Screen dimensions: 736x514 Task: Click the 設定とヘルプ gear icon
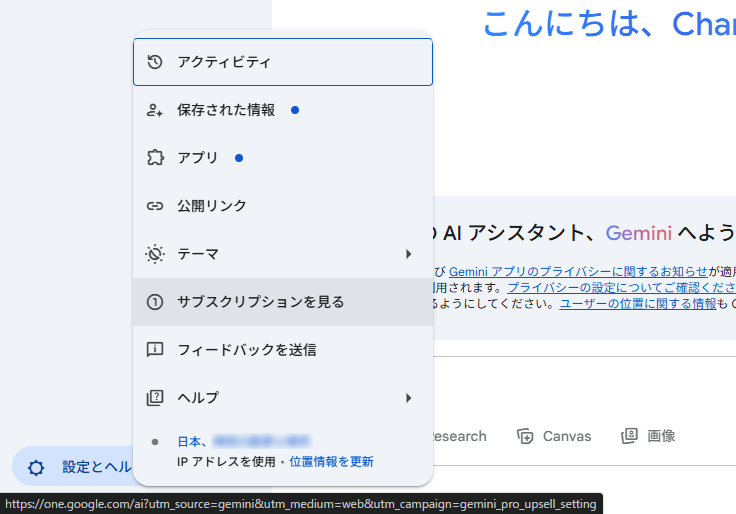pyautogui.click(x=36, y=468)
